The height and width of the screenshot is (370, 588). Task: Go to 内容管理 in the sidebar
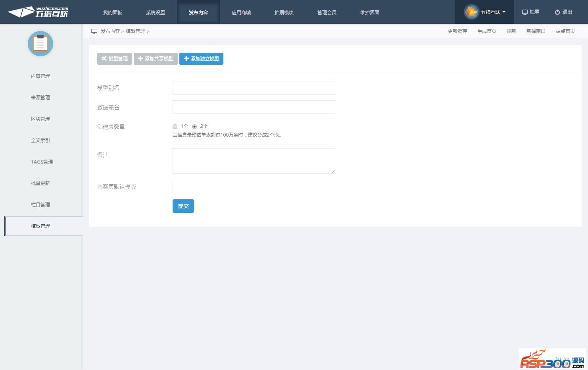tap(40, 76)
